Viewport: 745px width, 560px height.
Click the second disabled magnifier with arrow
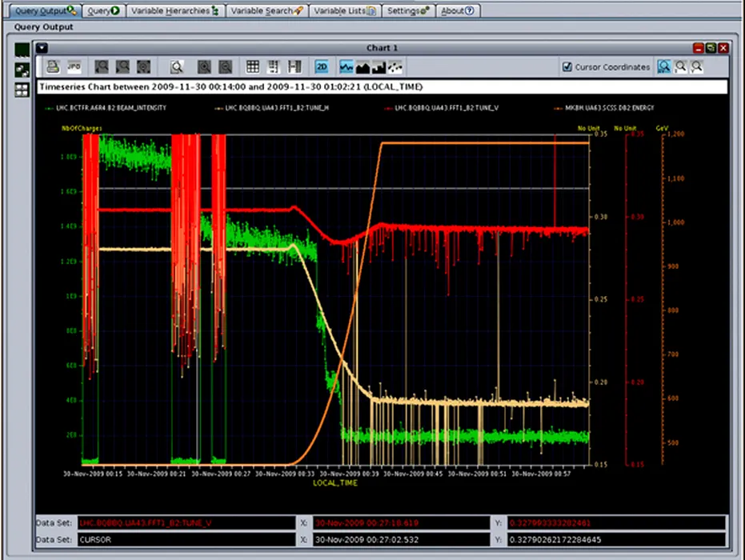(122, 67)
